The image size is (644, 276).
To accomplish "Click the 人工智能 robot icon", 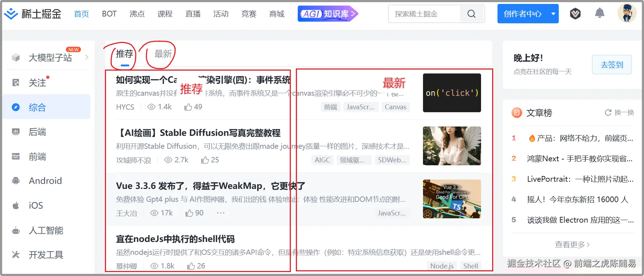I will click(x=16, y=230).
